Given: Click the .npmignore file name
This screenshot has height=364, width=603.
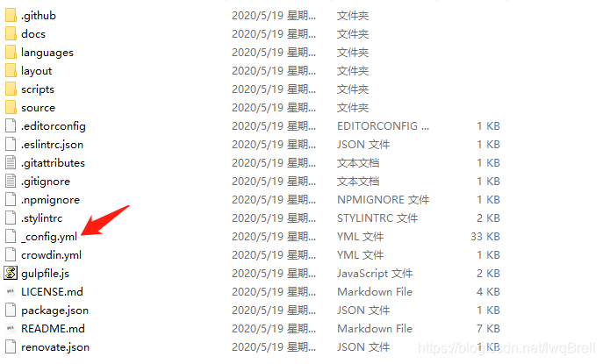Looking at the screenshot, I should [x=50, y=200].
